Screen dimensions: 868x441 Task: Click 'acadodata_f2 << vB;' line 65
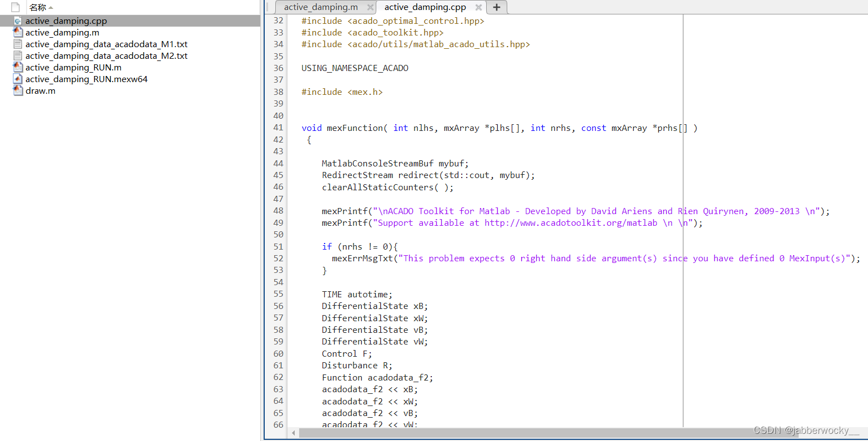(370, 413)
